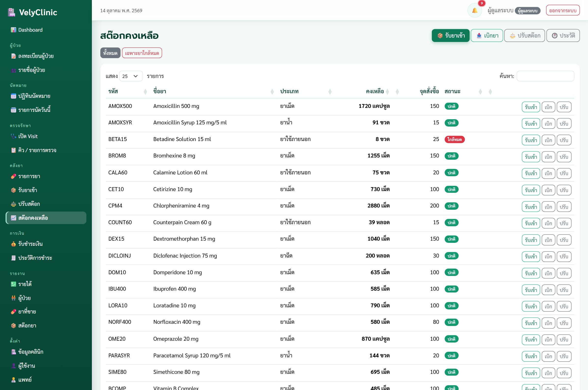Screen dimensions: 588x390
Task: Click the money bag icon for รับชำระเงิน
Action: pyautogui.click(x=13, y=244)
